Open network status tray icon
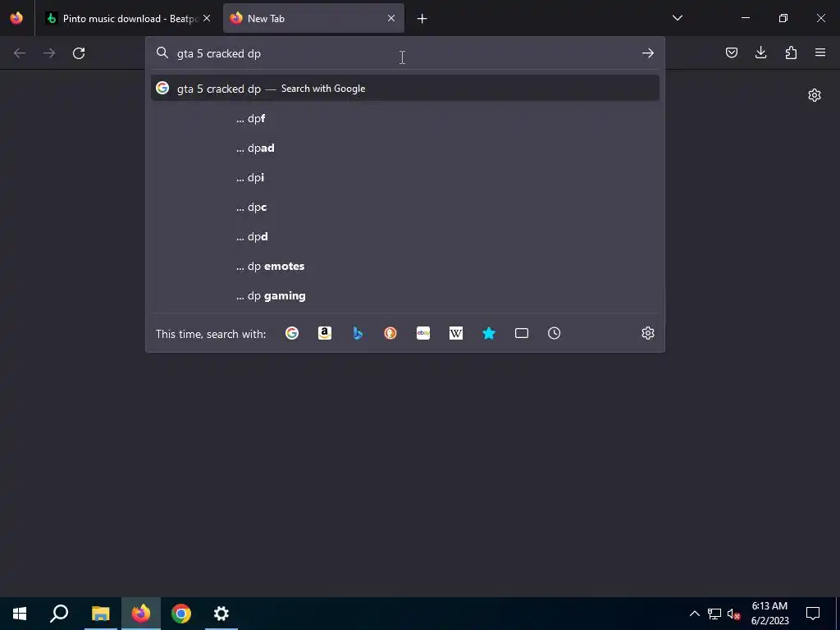Image resolution: width=840 pixels, height=630 pixels. [714, 614]
